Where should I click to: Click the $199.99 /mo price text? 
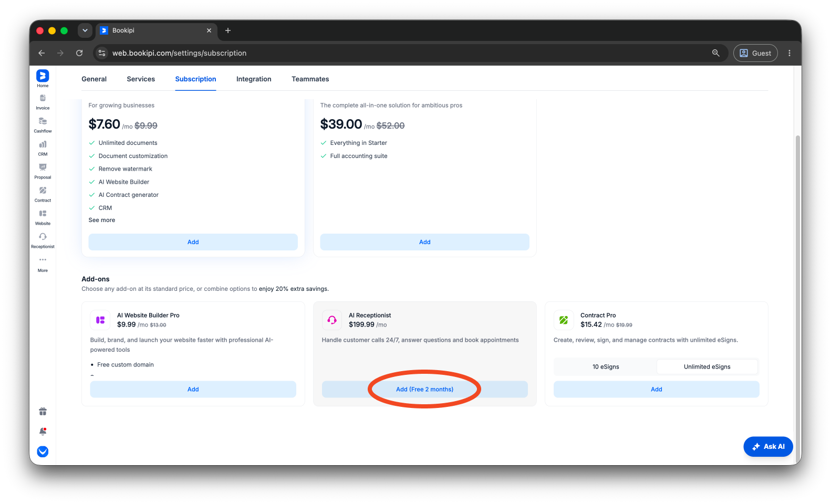click(368, 324)
